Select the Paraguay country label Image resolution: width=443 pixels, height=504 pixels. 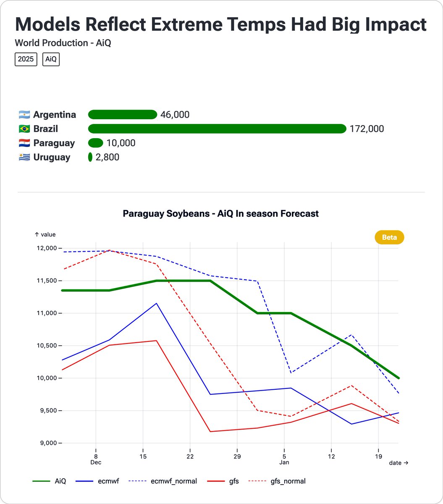tap(54, 143)
